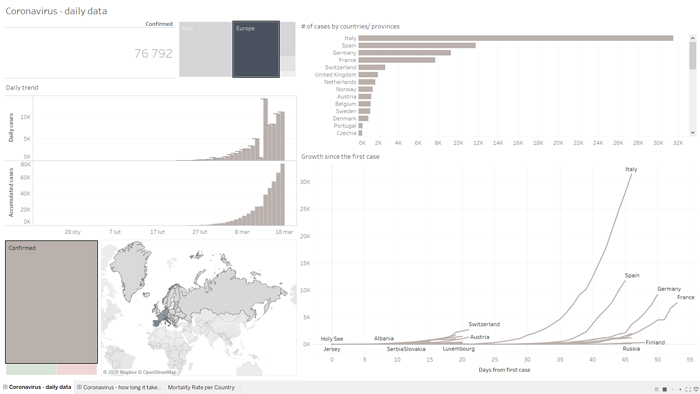Image resolution: width=700 pixels, height=394 pixels.
Task: Click the 'France' line label in growth chart
Action: pyautogui.click(x=686, y=297)
